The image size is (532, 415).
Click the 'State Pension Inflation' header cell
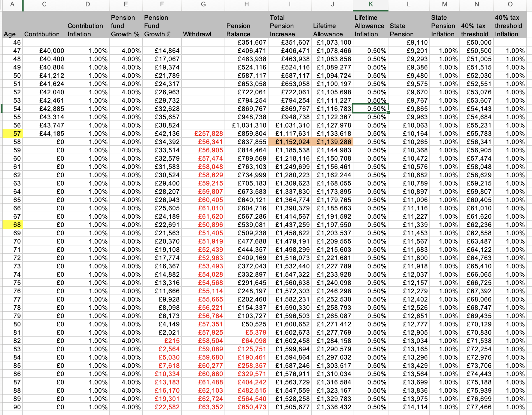pyautogui.click(x=444, y=26)
